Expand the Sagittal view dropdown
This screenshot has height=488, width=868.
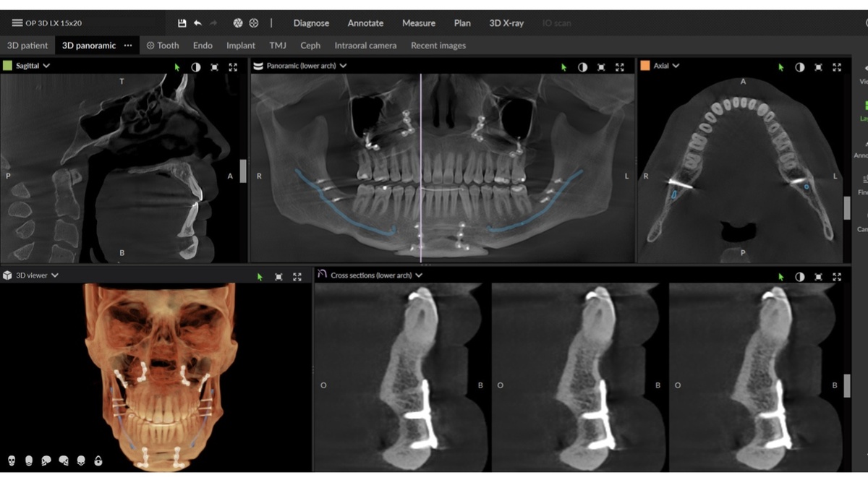pos(33,66)
